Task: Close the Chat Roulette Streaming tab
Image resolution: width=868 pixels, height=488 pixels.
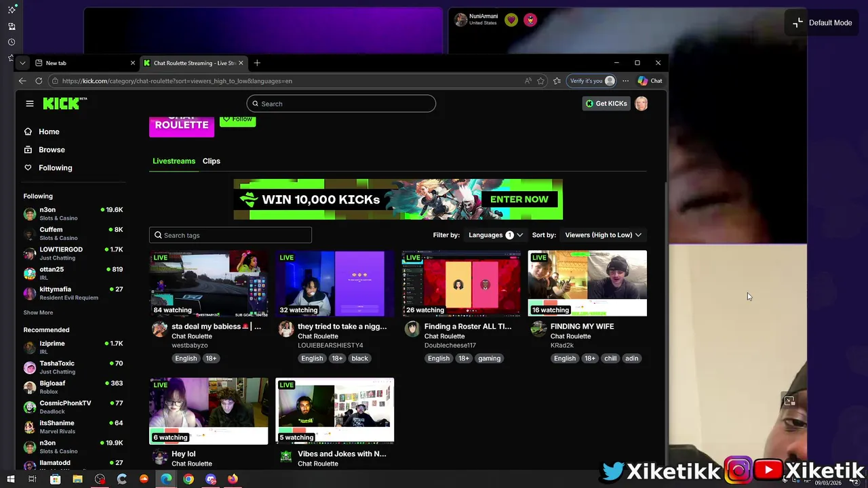Action: point(241,63)
